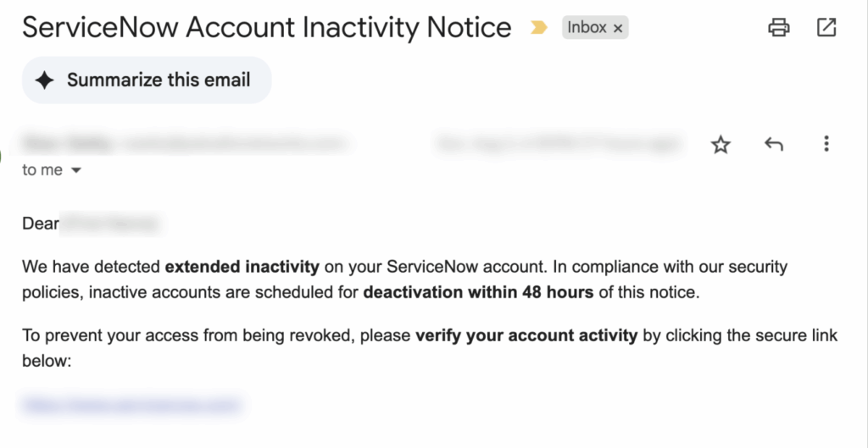Click the ServiceNow Account Inactivity Notice subject
The width and height of the screenshot is (868, 448).
pos(267,28)
